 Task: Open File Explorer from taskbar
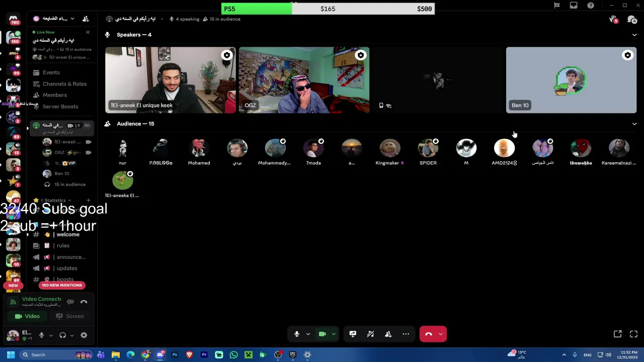click(116, 355)
